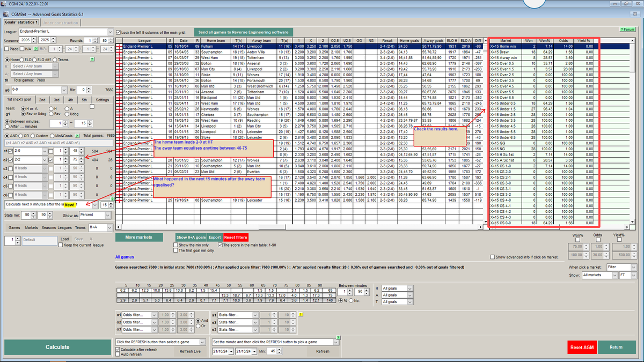The width and height of the screenshot is (644, 362).
Task: Enable the c3 condition checkbox
Action: point(11,169)
